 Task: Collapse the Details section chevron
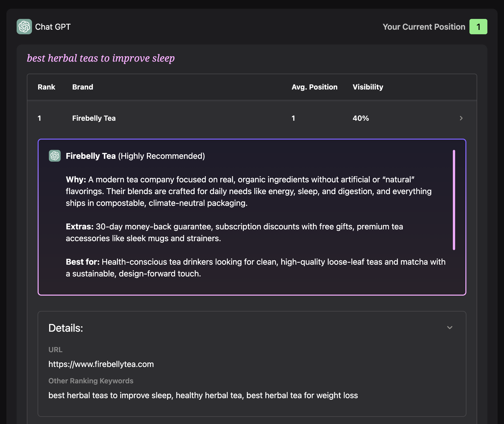coord(450,328)
